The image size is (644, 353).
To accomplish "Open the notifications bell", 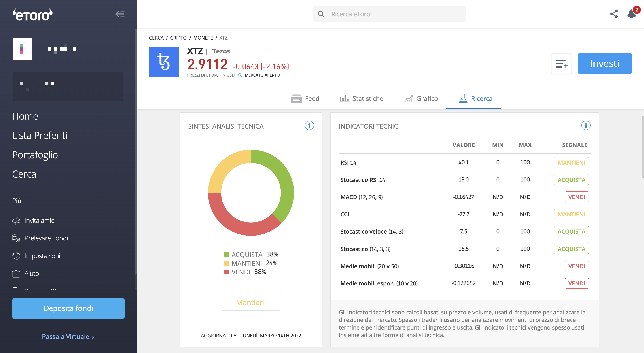I will pos(632,13).
